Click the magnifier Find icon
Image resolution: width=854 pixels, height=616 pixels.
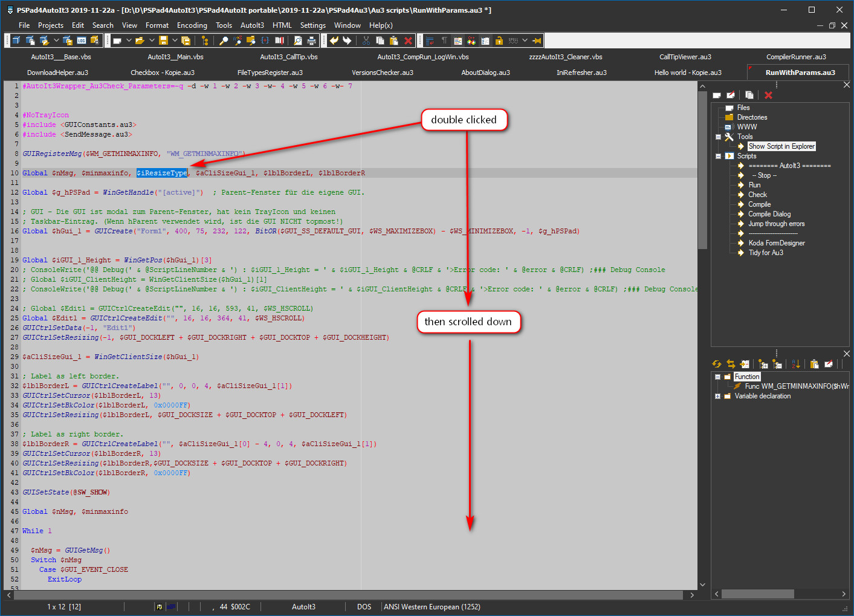[224, 41]
